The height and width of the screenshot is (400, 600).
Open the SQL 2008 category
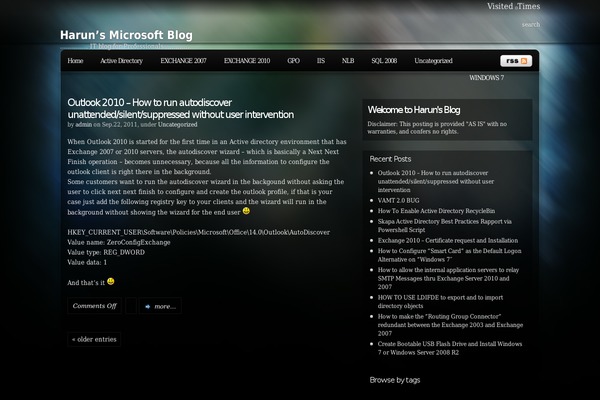(x=384, y=61)
